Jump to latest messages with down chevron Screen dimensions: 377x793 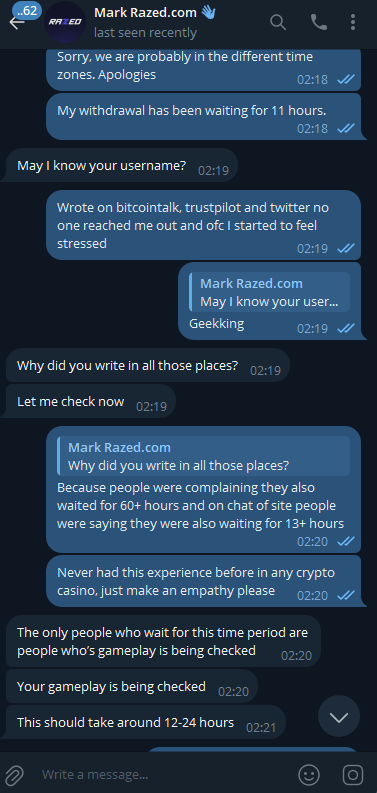[339, 716]
